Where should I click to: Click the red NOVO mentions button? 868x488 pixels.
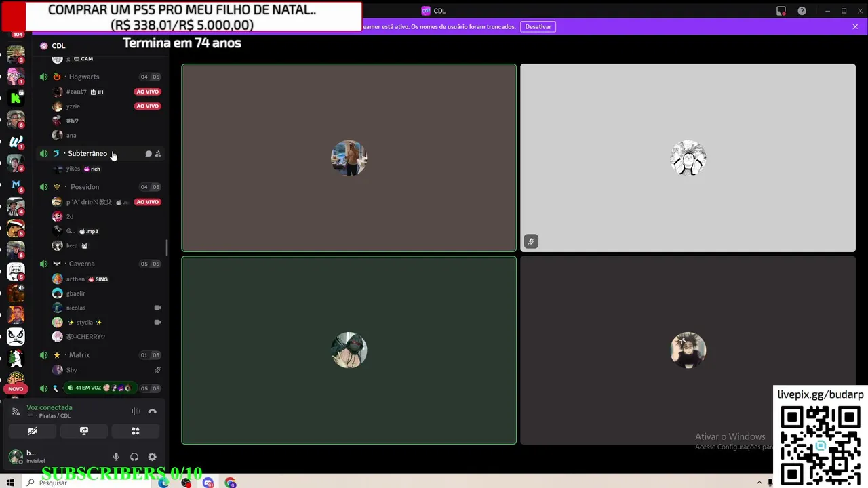pyautogui.click(x=16, y=389)
